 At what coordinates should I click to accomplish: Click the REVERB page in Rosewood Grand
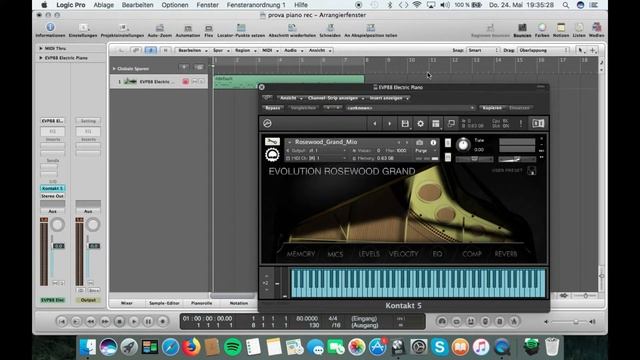coord(506,254)
